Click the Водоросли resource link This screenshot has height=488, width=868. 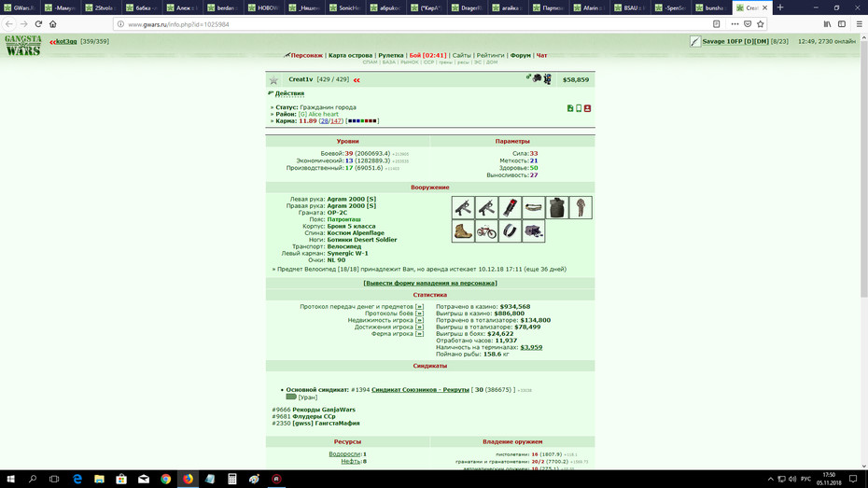coord(344,454)
